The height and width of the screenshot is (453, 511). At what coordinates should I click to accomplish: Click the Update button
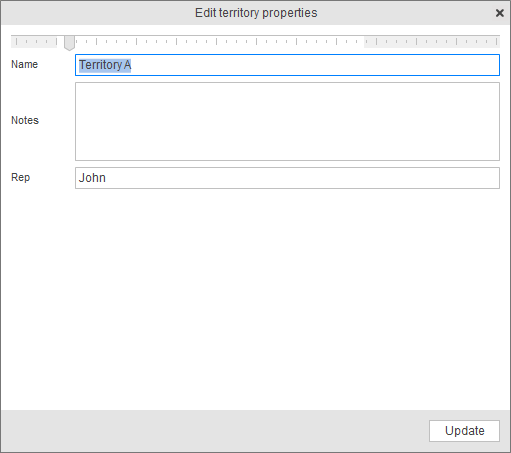coord(464,431)
